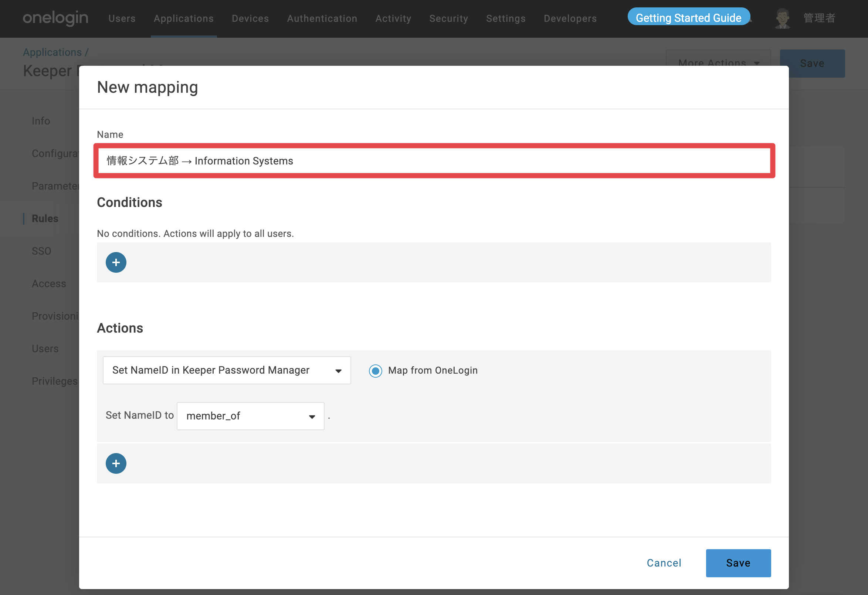This screenshot has width=868, height=595.
Task: Open the Security menu in top navigation
Action: 448,18
